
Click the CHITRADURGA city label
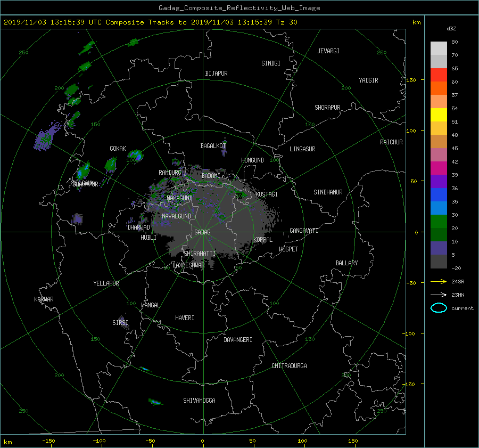point(289,366)
